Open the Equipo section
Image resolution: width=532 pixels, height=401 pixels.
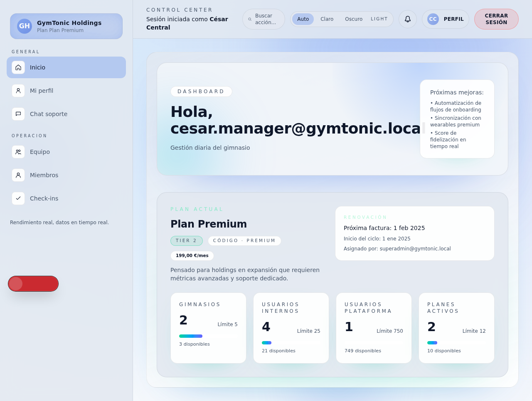[39, 152]
